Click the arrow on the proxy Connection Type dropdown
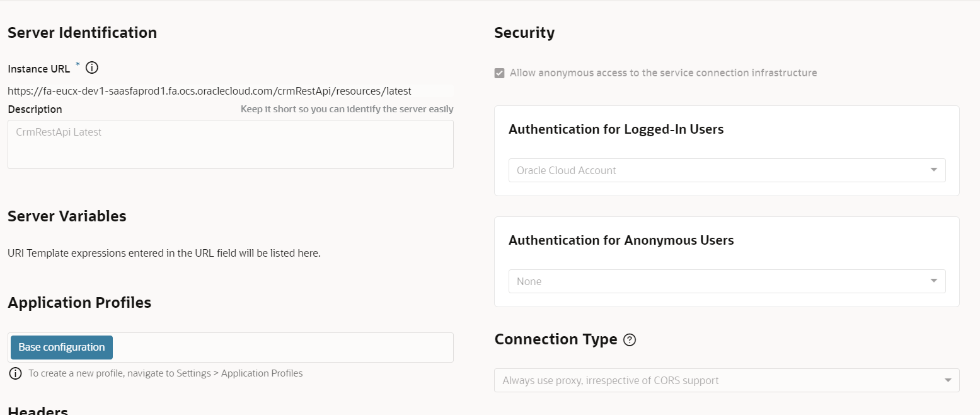The image size is (980, 415). (947, 380)
